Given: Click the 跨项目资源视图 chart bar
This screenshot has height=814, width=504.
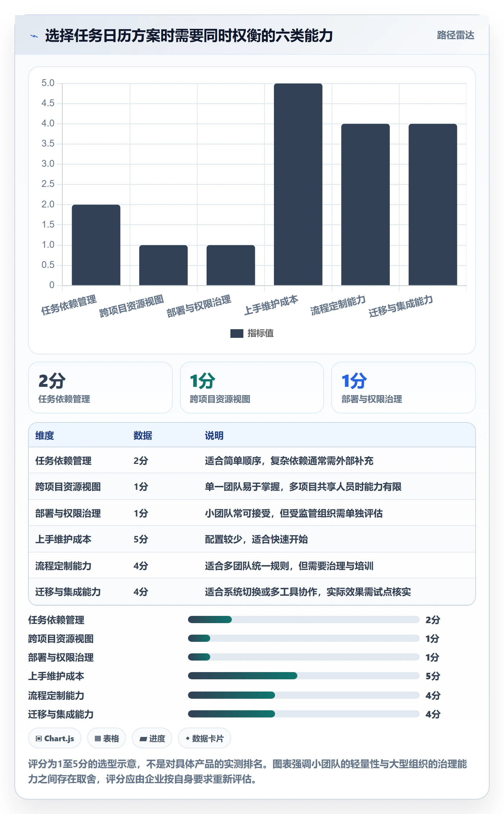Looking at the screenshot, I should 163,265.
